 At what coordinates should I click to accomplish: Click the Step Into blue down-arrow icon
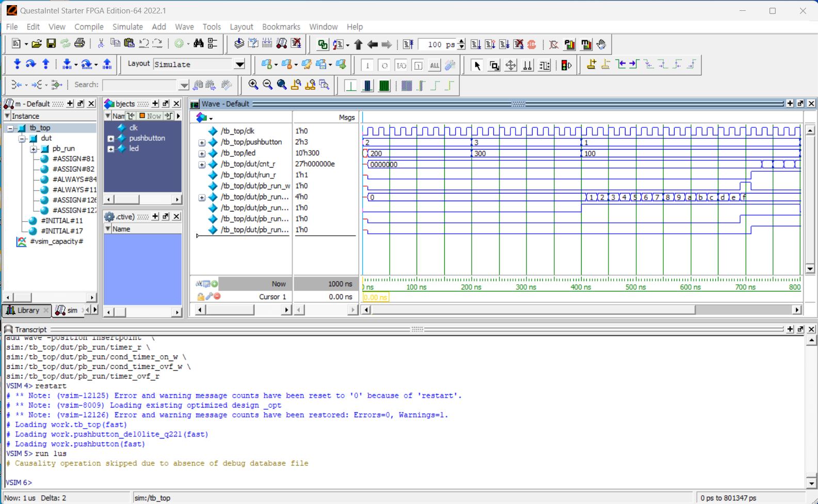coord(17,64)
